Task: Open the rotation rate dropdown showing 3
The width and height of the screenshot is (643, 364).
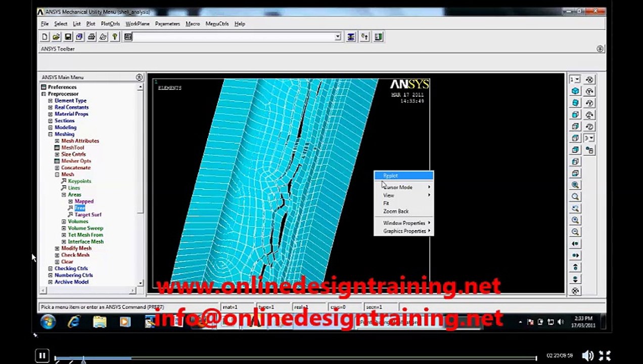Action: point(589,138)
